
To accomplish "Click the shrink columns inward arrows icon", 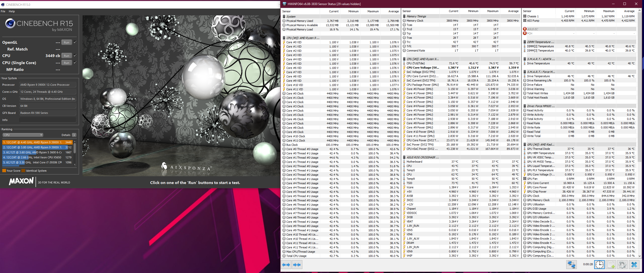I will [297, 265].
